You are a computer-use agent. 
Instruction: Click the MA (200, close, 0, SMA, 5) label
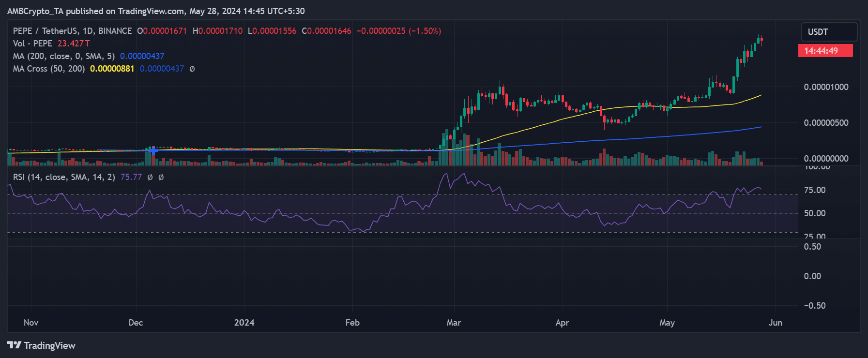(64, 56)
